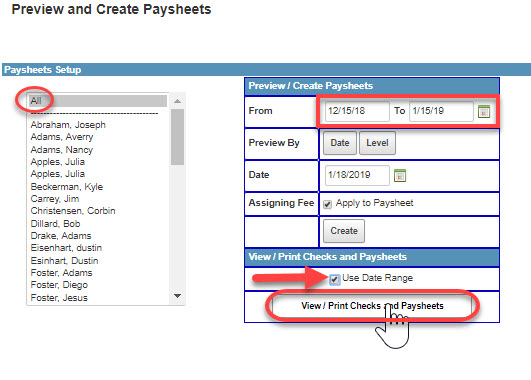
Task: Click the From date input field
Action: pyautogui.click(x=357, y=111)
